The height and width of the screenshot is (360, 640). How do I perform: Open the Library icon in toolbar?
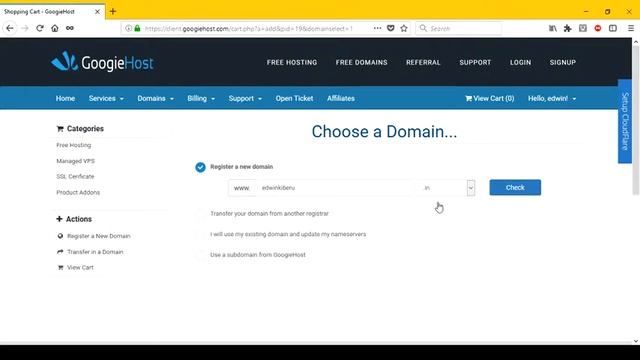click(x=553, y=28)
